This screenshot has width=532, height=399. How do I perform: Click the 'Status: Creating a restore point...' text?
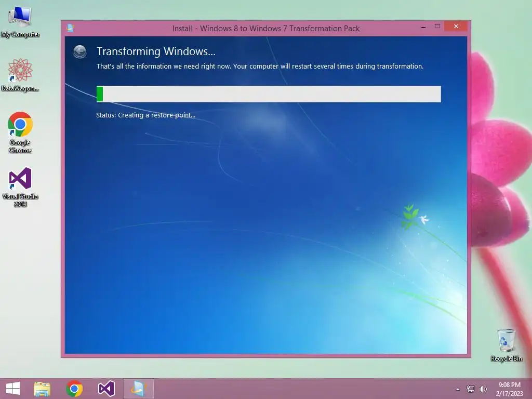click(x=145, y=115)
